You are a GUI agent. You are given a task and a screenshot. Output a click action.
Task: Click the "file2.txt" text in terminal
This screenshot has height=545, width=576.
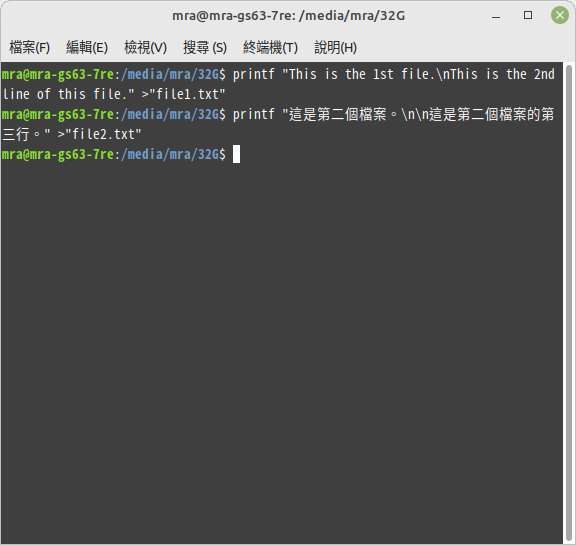(103, 134)
